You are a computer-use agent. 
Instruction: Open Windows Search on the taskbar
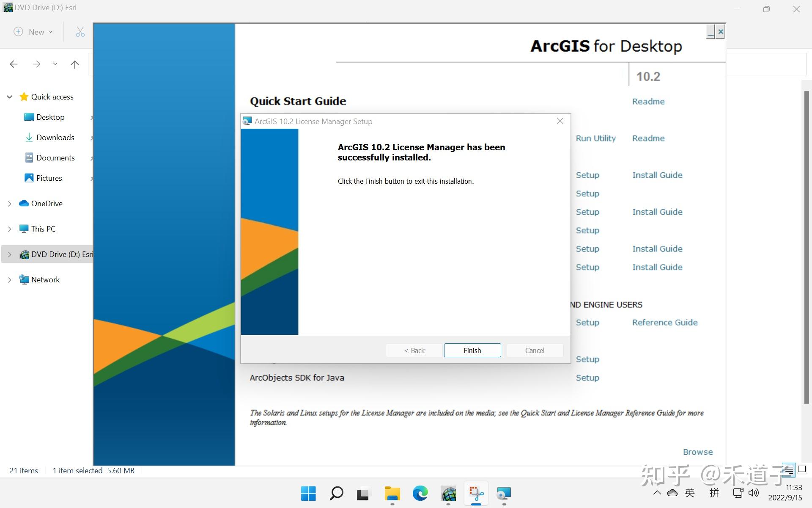pyautogui.click(x=336, y=493)
